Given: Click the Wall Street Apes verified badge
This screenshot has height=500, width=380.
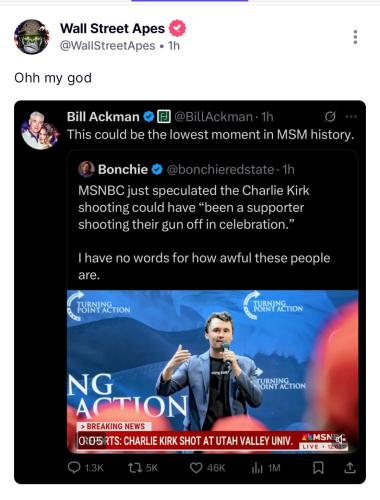Looking at the screenshot, I should tap(177, 28).
